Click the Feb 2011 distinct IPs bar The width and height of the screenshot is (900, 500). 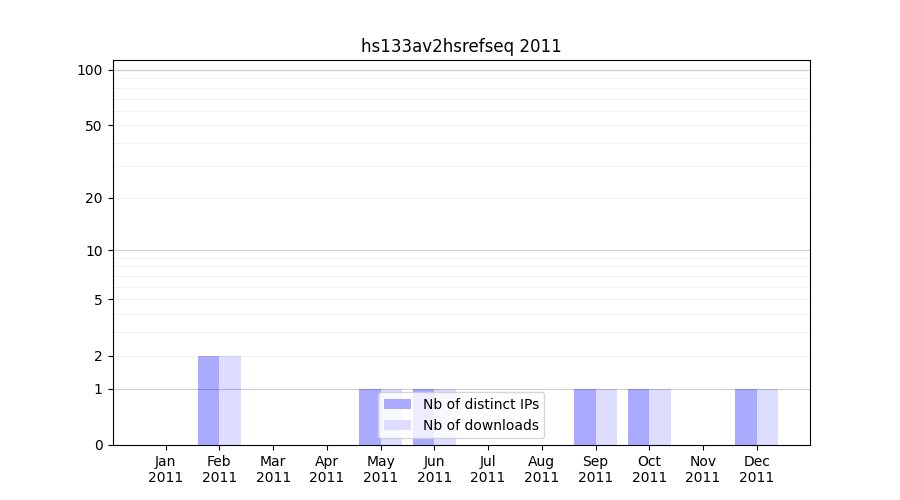pyautogui.click(x=208, y=400)
